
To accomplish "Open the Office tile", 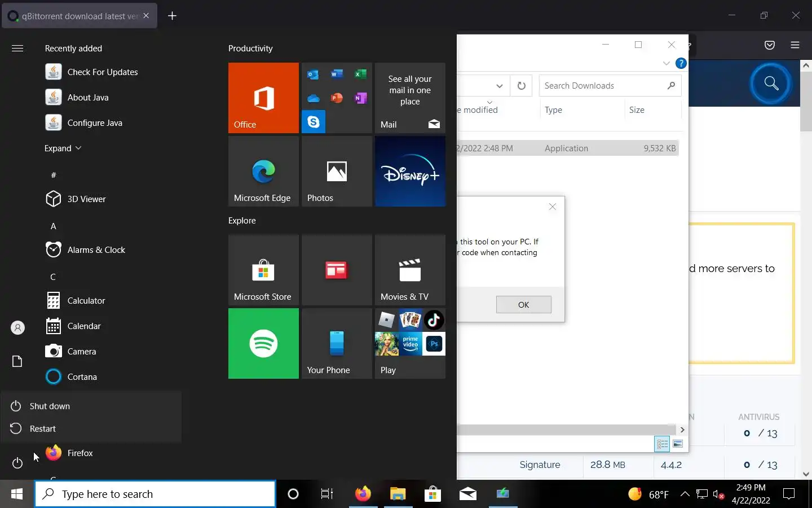I will pyautogui.click(x=263, y=98).
